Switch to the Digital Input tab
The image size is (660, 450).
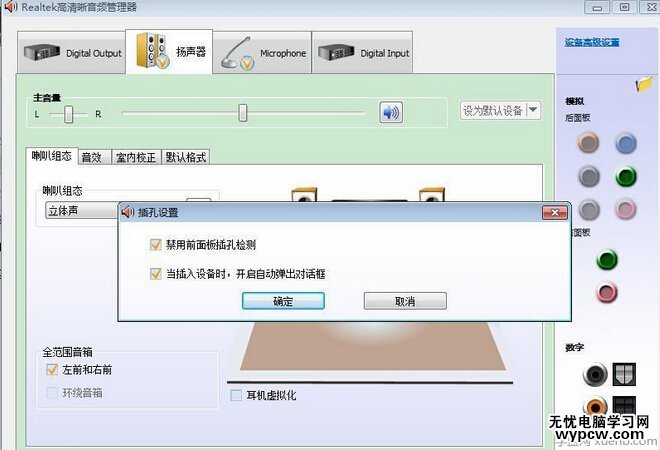tap(362, 53)
